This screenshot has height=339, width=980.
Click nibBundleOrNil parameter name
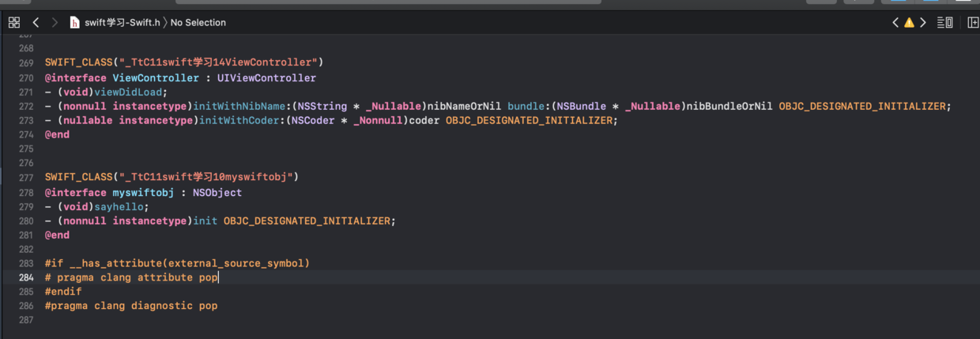click(x=728, y=107)
